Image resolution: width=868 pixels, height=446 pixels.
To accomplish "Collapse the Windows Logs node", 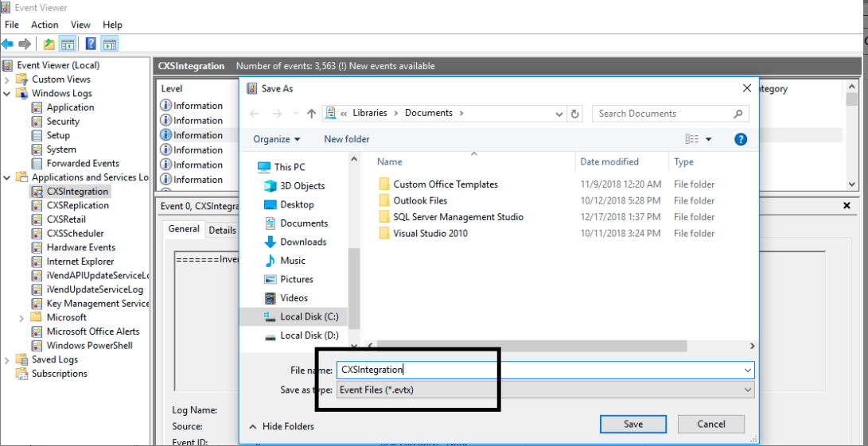I will tap(7, 94).
